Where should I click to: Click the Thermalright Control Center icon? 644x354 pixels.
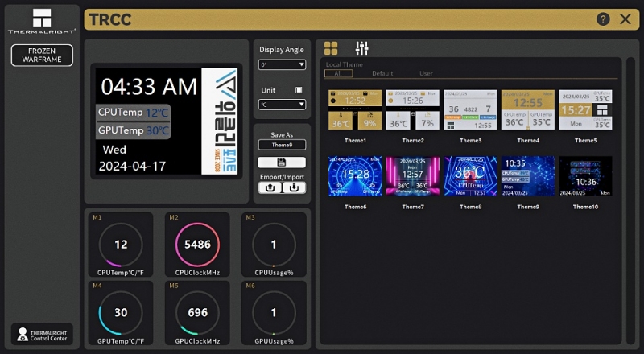click(x=20, y=334)
